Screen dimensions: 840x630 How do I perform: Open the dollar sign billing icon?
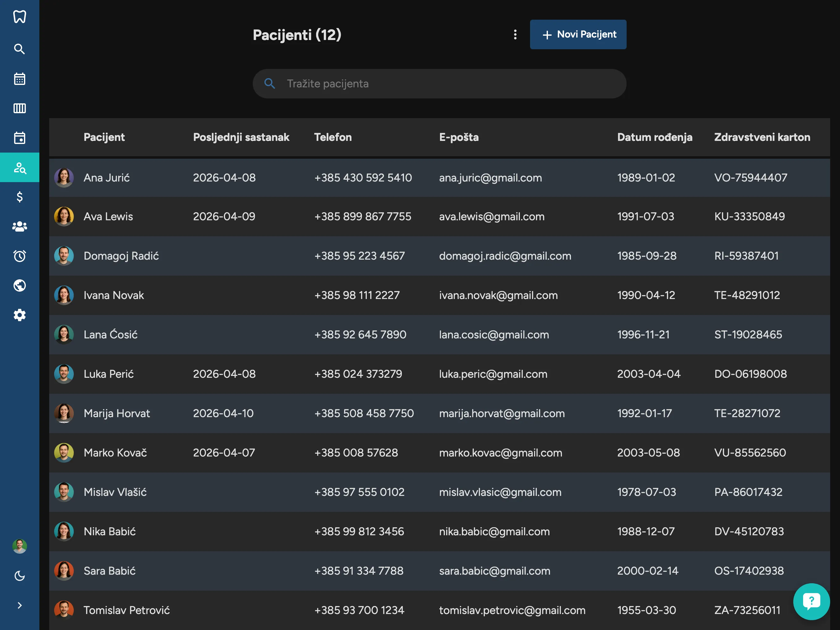tap(19, 197)
